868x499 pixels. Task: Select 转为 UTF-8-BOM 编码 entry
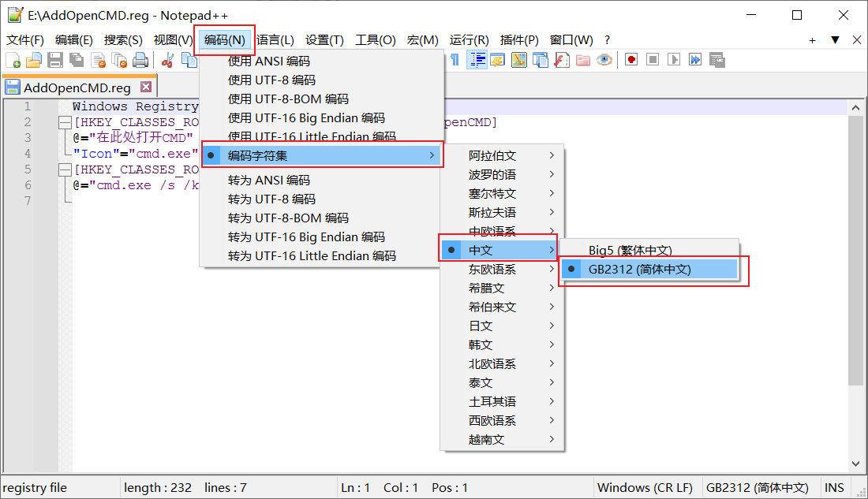[322, 218]
